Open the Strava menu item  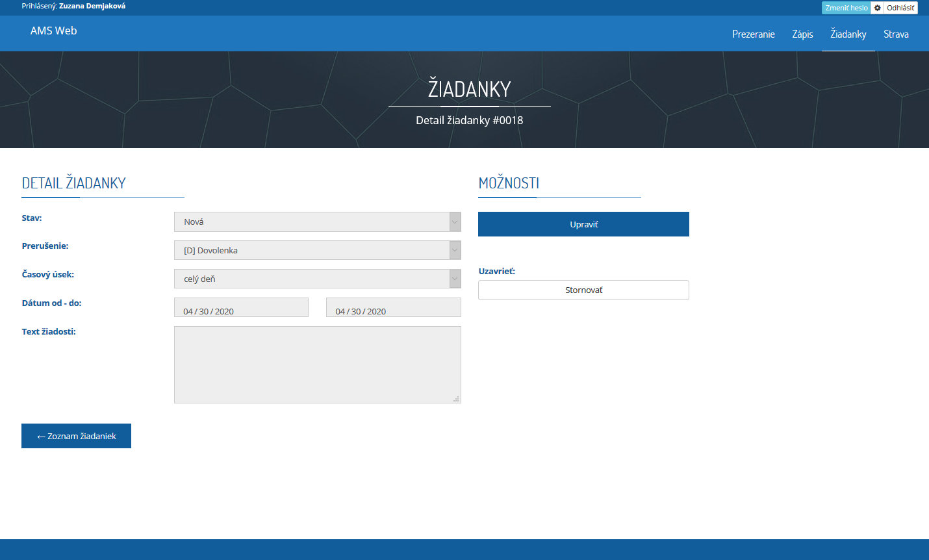point(896,34)
